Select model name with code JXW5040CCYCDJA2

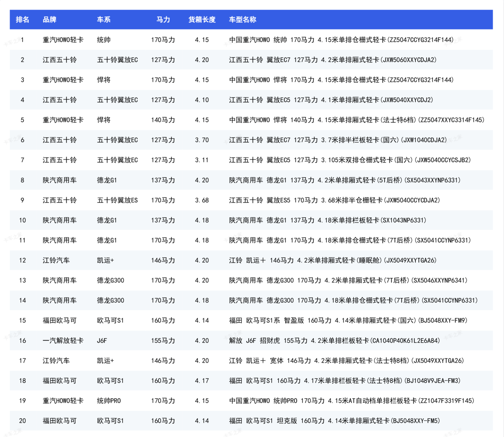pos(334,200)
